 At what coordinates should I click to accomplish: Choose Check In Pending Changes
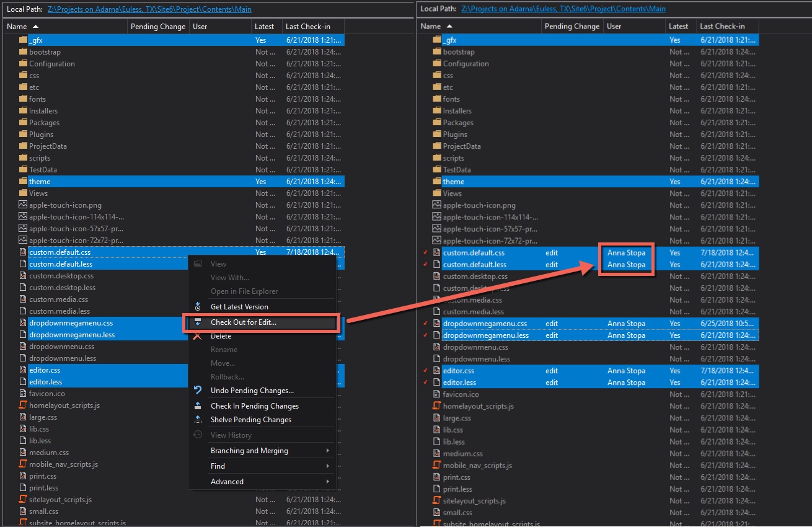[255, 406]
